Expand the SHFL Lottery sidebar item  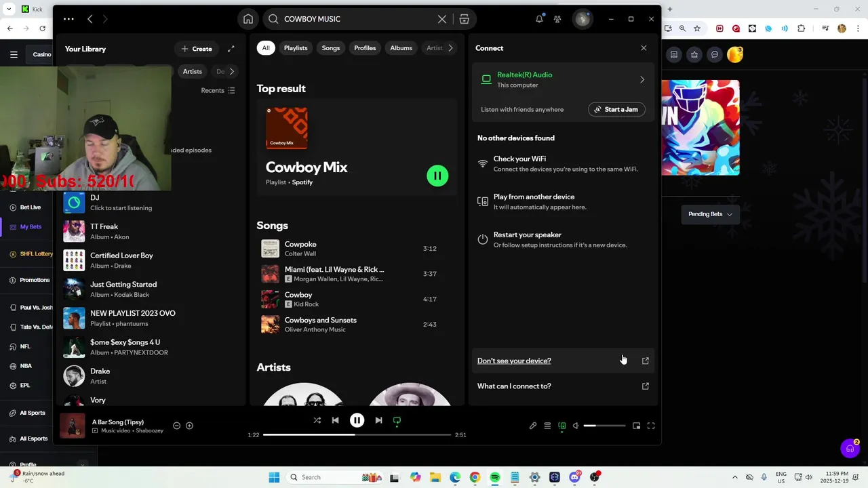coord(31,253)
